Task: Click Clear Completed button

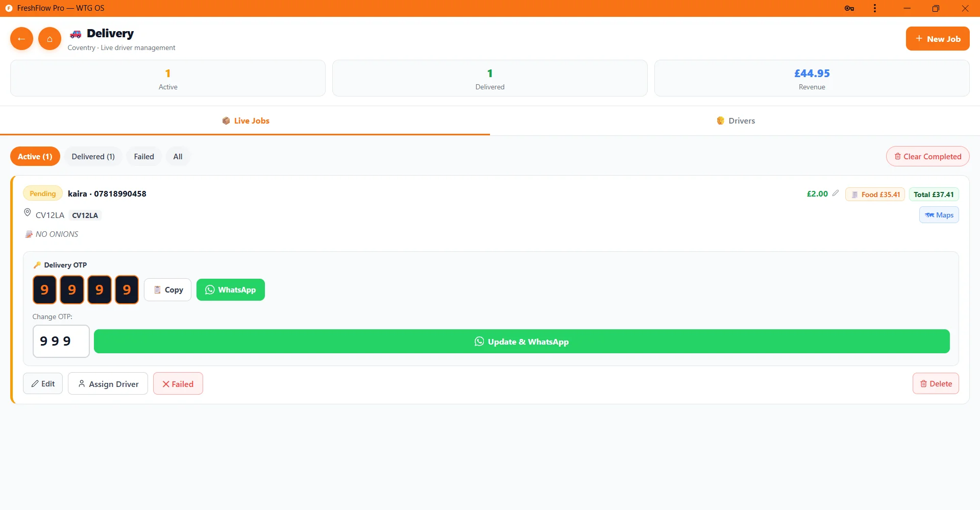Action: tap(927, 157)
